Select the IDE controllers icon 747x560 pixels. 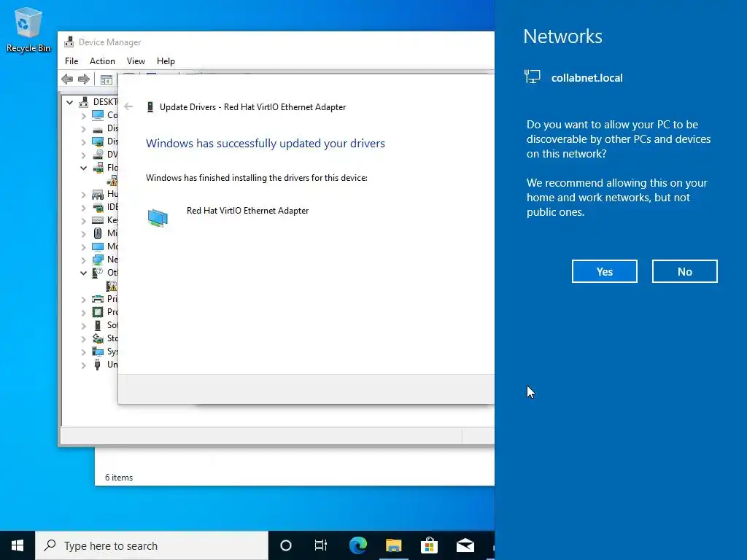(98, 207)
